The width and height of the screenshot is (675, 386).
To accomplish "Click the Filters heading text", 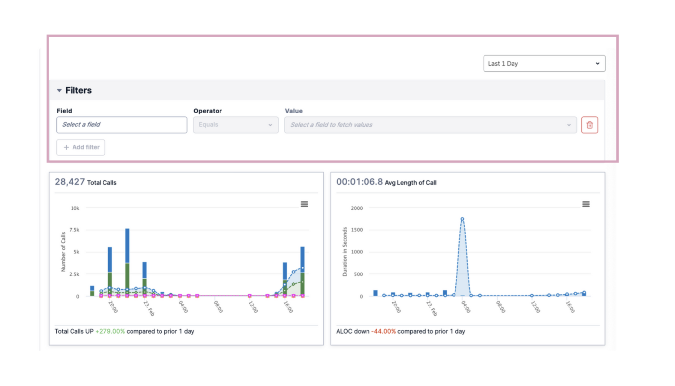I will click(78, 90).
